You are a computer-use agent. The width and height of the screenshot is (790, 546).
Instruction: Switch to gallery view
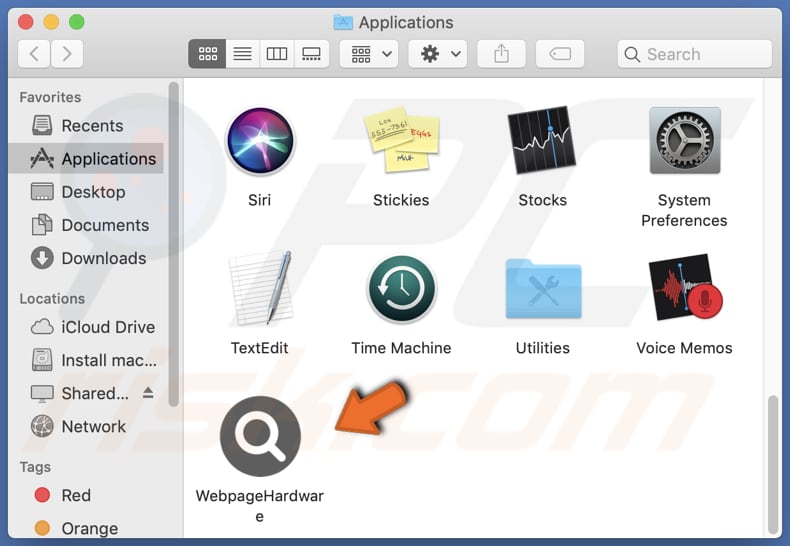pyautogui.click(x=311, y=54)
